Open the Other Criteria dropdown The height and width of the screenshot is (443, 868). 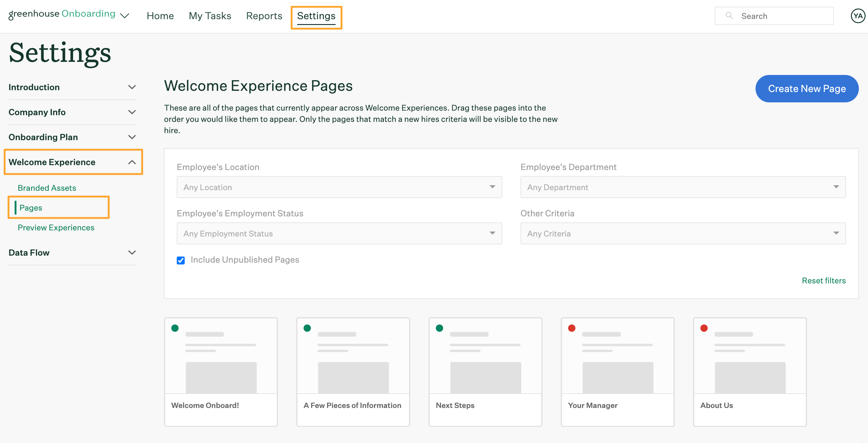click(x=683, y=233)
